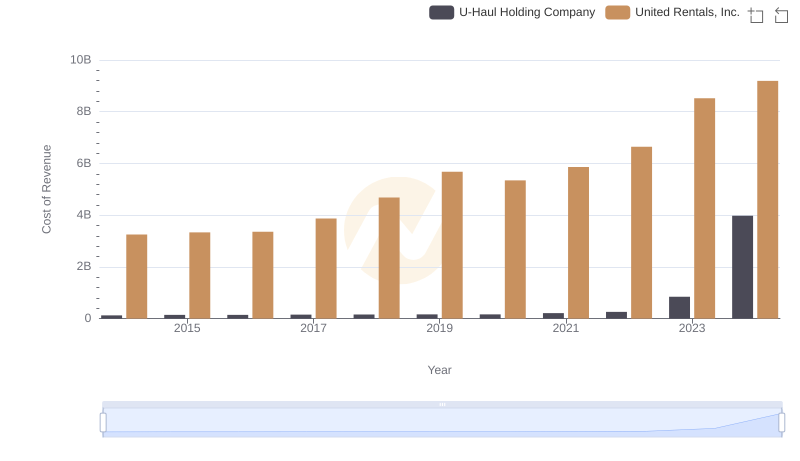This screenshot has height=461, width=800.
Task: Click the top grip bar of range slider
Action: pyautogui.click(x=442, y=405)
